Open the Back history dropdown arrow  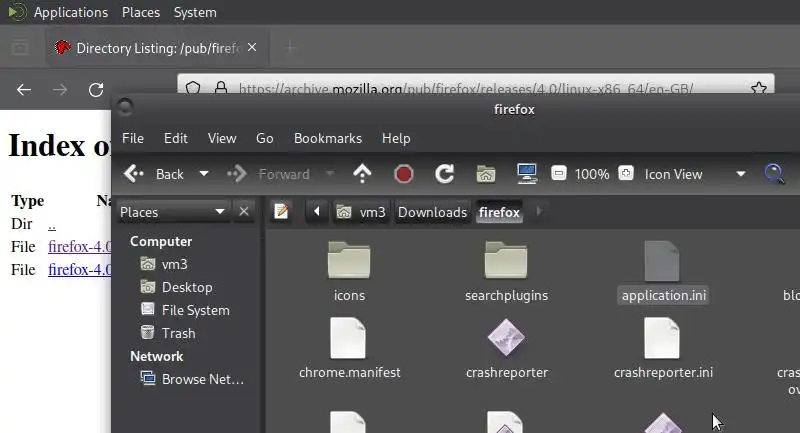point(204,174)
